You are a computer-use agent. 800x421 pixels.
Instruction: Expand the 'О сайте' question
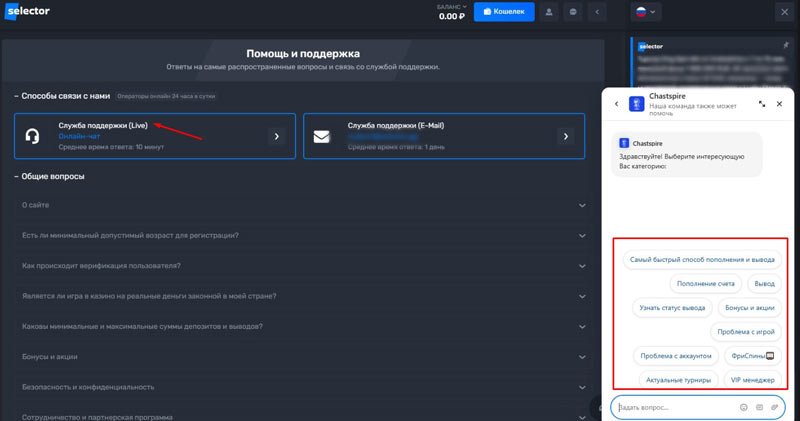[582, 205]
